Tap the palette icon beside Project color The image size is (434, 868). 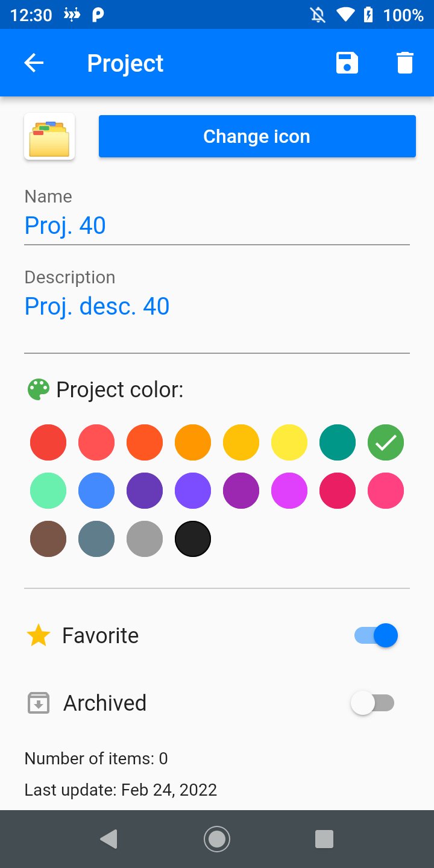pos(39,390)
